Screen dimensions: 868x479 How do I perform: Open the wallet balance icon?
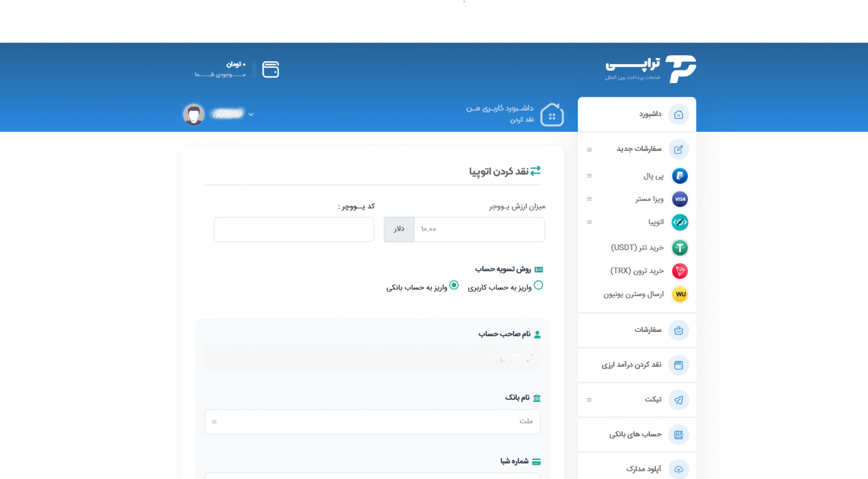pyautogui.click(x=271, y=69)
